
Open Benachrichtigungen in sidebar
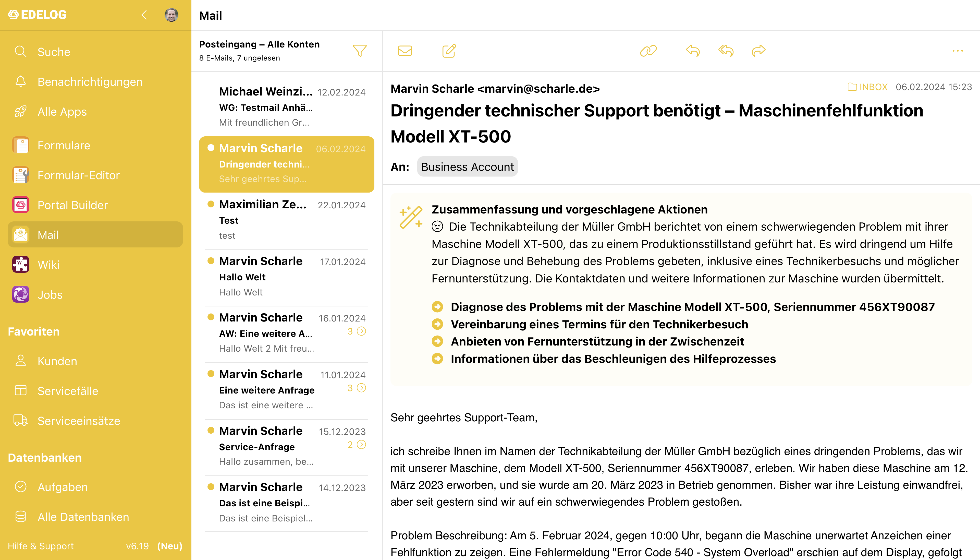coord(95,81)
